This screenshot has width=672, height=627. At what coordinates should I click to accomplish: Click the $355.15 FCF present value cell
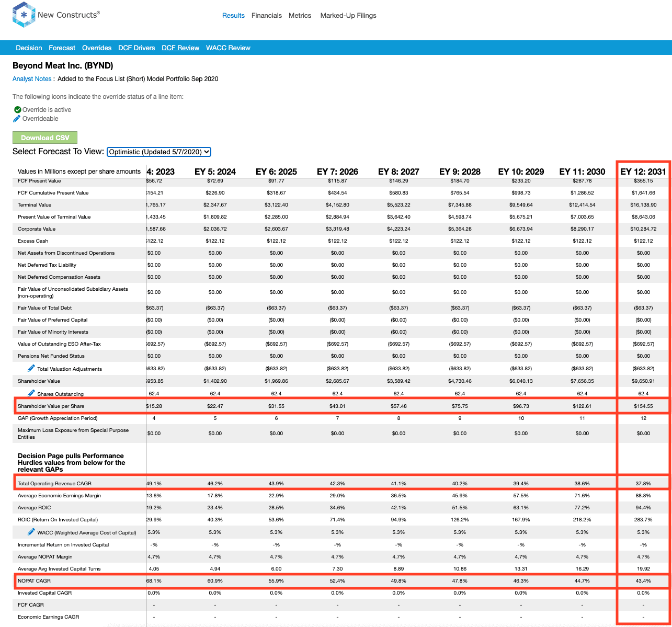(x=643, y=180)
